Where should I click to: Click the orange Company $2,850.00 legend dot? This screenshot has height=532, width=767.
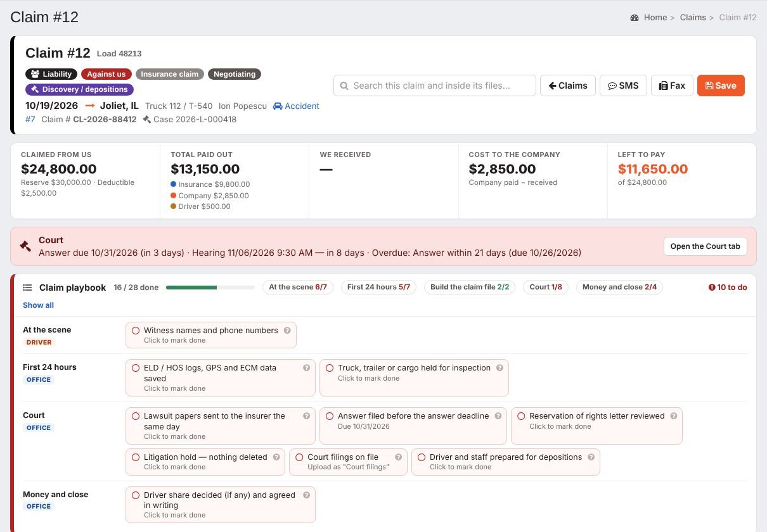tap(174, 196)
